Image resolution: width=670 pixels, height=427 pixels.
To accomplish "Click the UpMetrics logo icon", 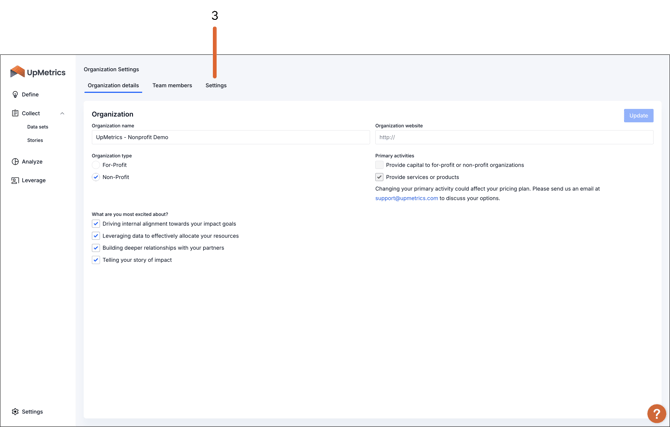I will [17, 72].
